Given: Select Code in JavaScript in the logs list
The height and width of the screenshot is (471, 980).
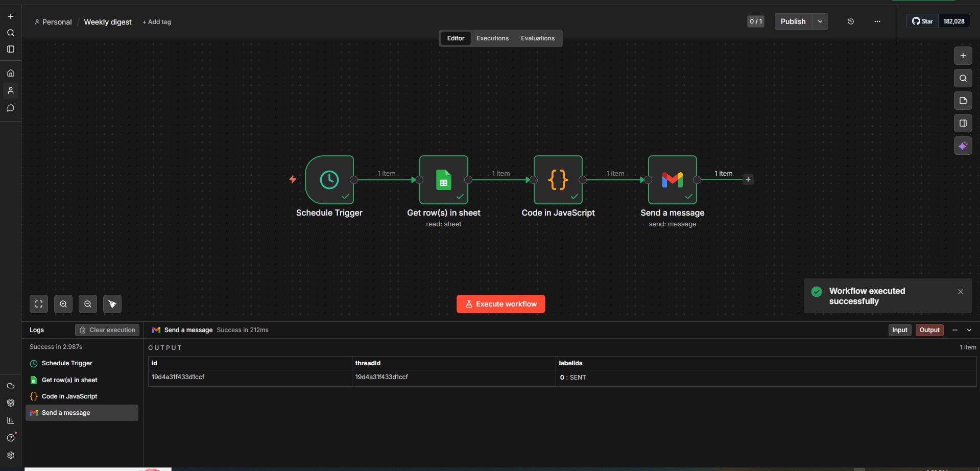Looking at the screenshot, I should (69, 396).
